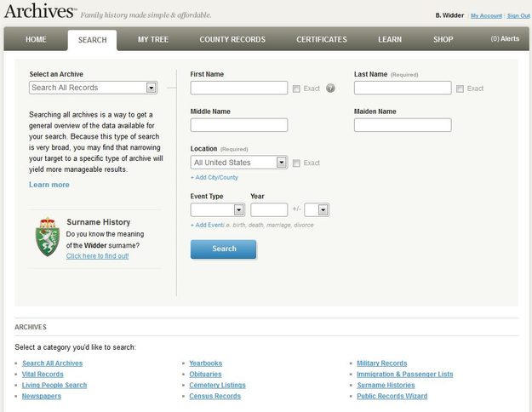
Task: Open the MY TREE tab
Action: click(153, 39)
